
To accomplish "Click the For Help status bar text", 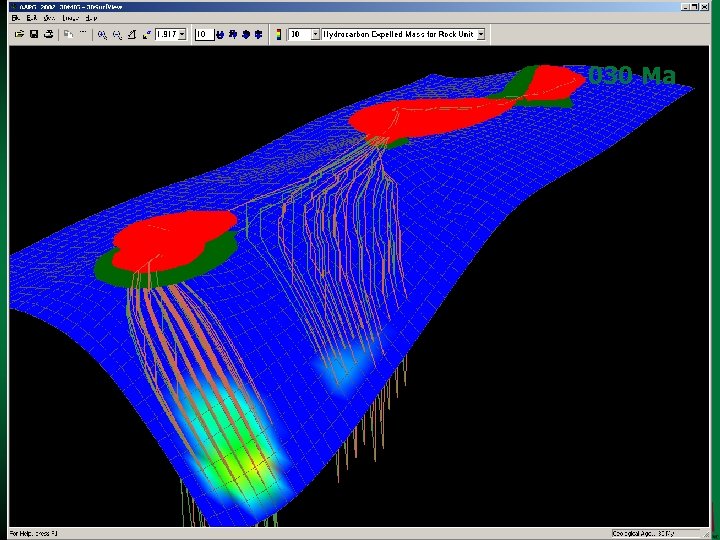I will click(x=34, y=534).
